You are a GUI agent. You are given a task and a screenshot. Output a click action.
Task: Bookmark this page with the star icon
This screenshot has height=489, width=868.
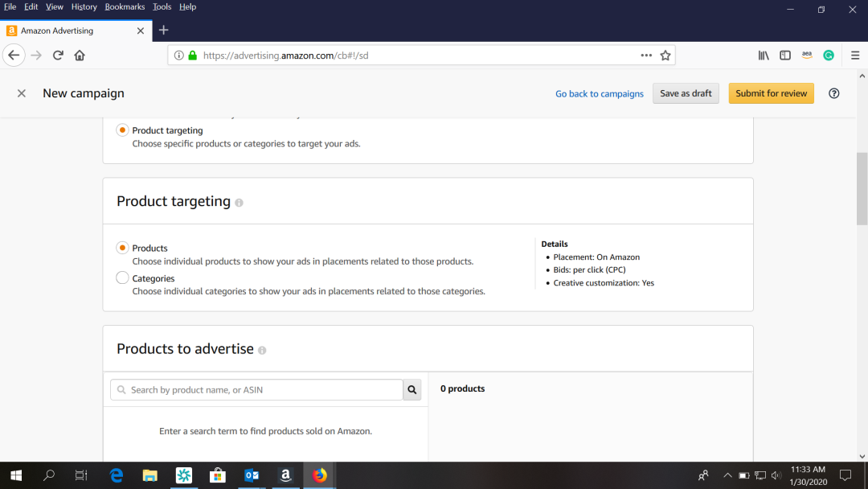(x=665, y=55)
